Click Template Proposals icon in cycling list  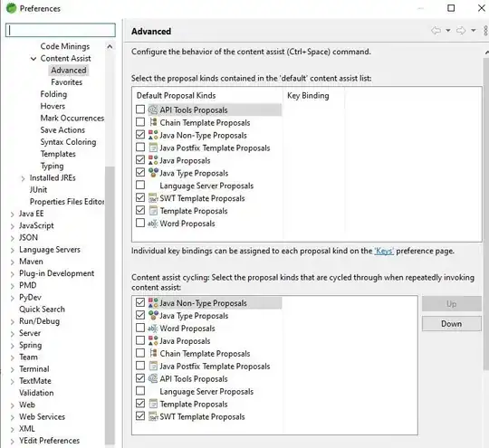click(153, 404)
